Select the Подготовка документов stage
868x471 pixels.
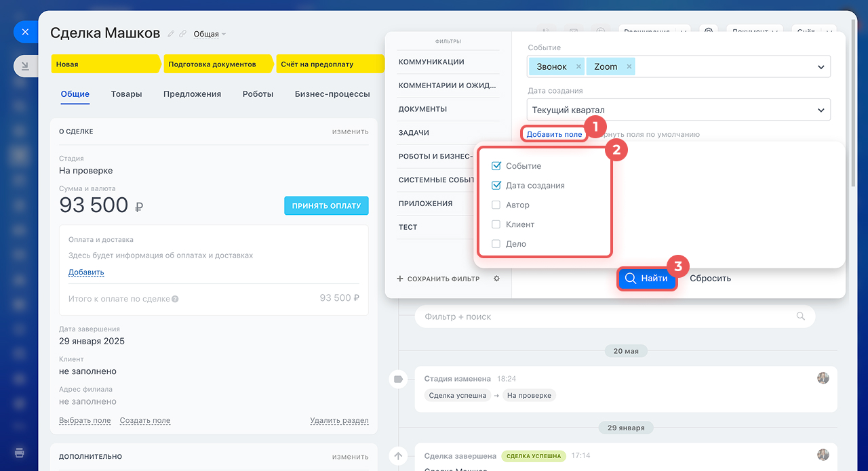[x=217, y=64]
